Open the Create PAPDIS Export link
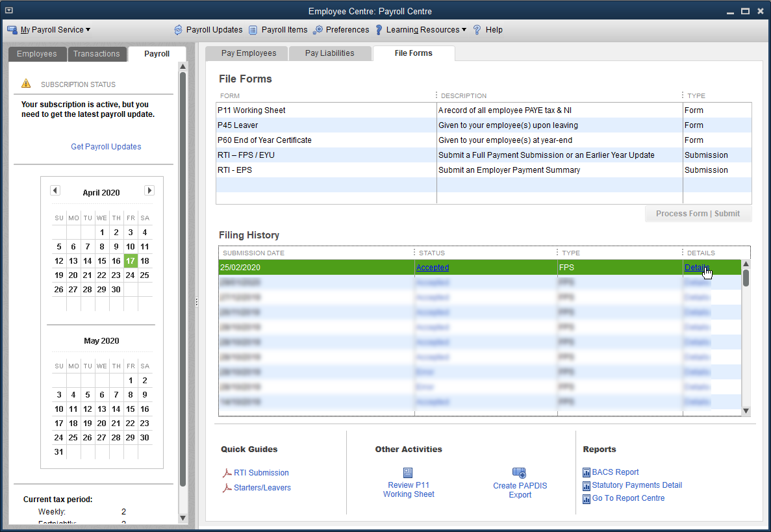This screenshot has width=771, height=532. pos(520,490)
